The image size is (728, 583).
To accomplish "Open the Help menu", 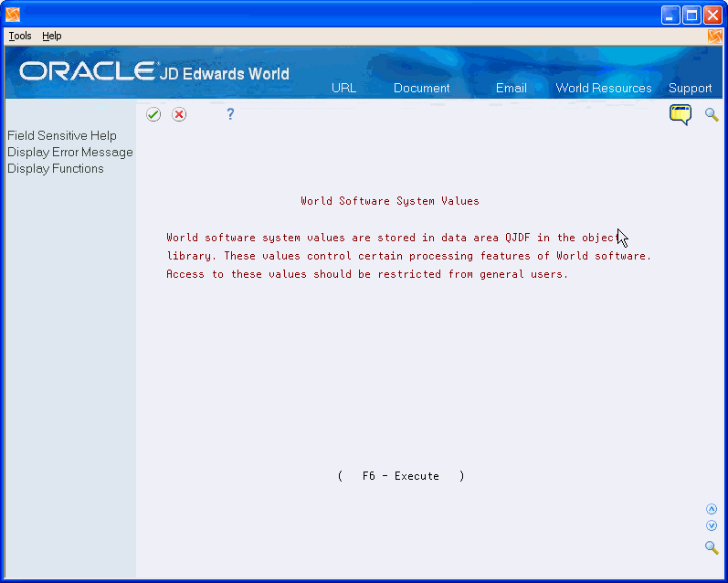I will click(51, 36).
